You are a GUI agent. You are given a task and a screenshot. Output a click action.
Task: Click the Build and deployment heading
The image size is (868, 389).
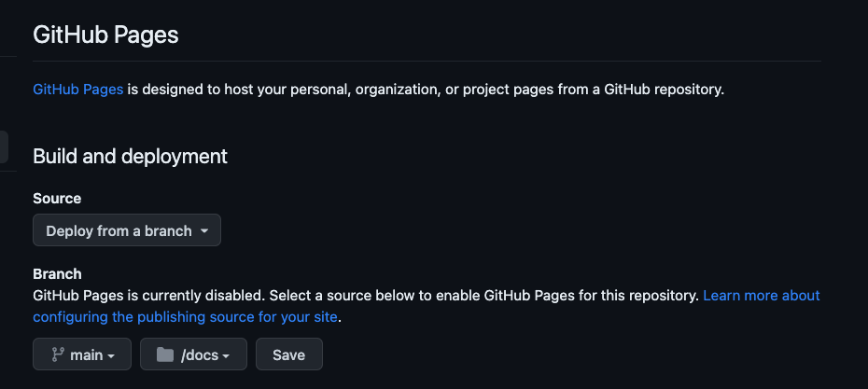pyautogui.click(x=130, y=156)
